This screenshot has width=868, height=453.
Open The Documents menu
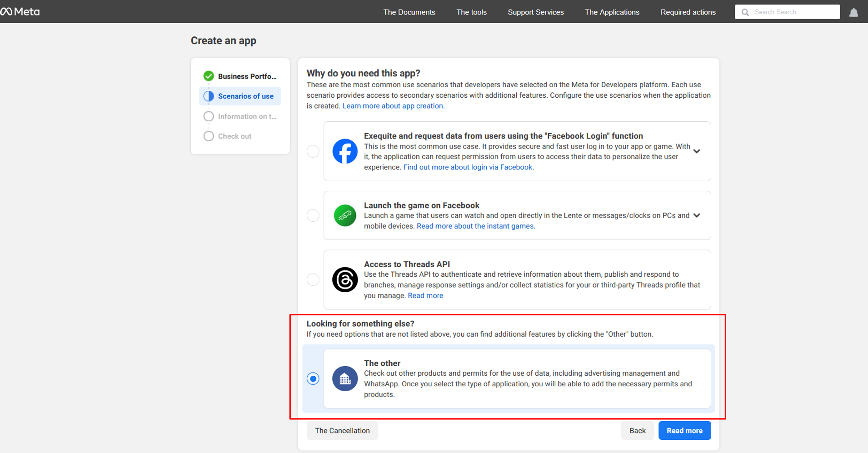point(409,12)
